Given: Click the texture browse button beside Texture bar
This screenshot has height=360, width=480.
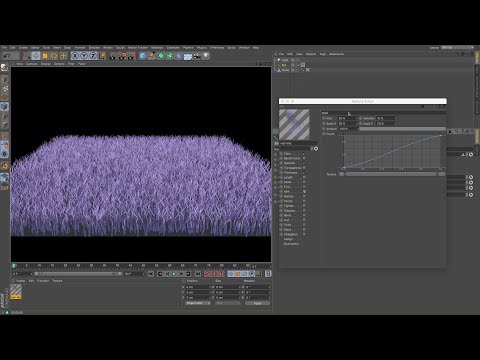Looking at the screenshot, I should [x=441, y=174].
